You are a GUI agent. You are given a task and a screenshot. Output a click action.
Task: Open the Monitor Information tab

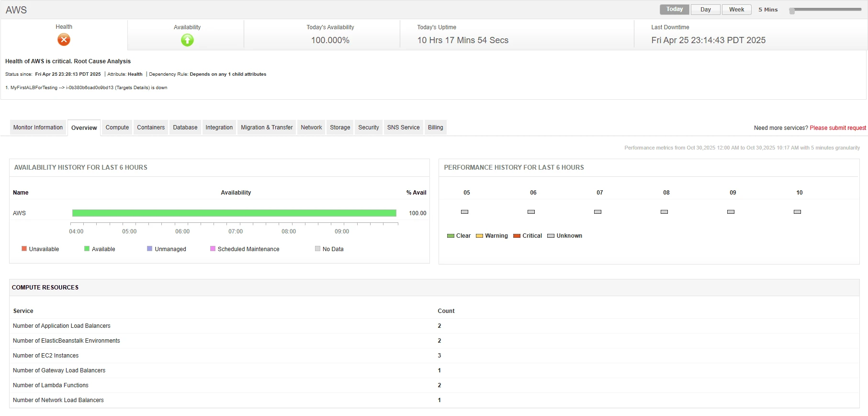pos(38,127)
